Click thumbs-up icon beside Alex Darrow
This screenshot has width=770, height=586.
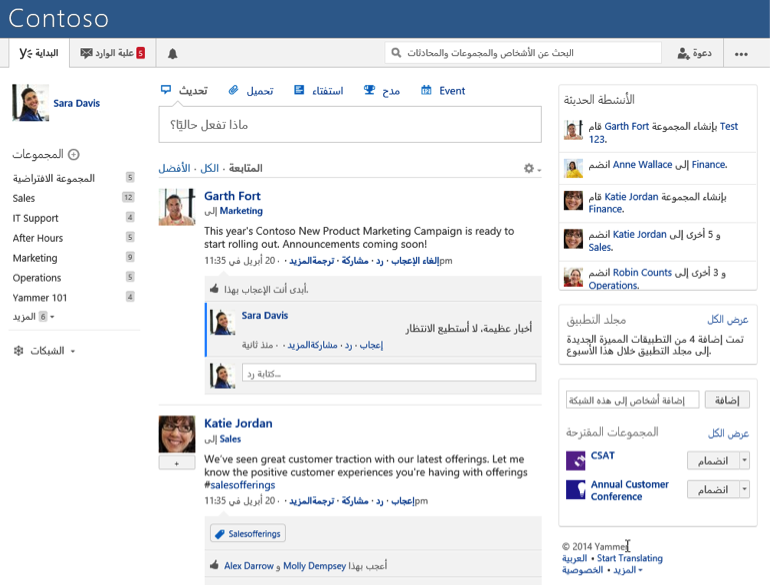tap(214, 565)
